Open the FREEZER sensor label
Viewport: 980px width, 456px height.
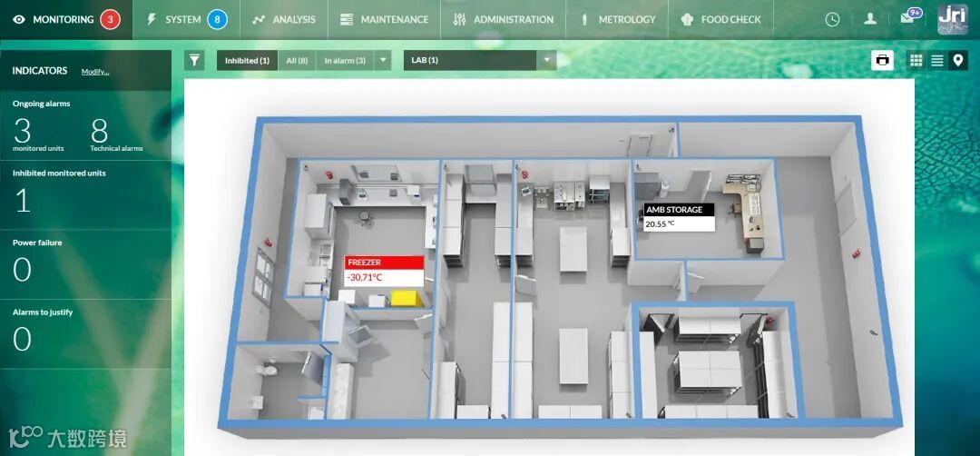coord(384,263)
